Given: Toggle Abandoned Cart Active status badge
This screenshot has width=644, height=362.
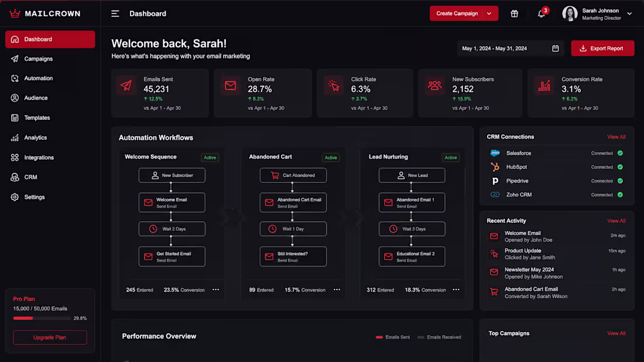Looking at the screenshot, I should 331,157.
